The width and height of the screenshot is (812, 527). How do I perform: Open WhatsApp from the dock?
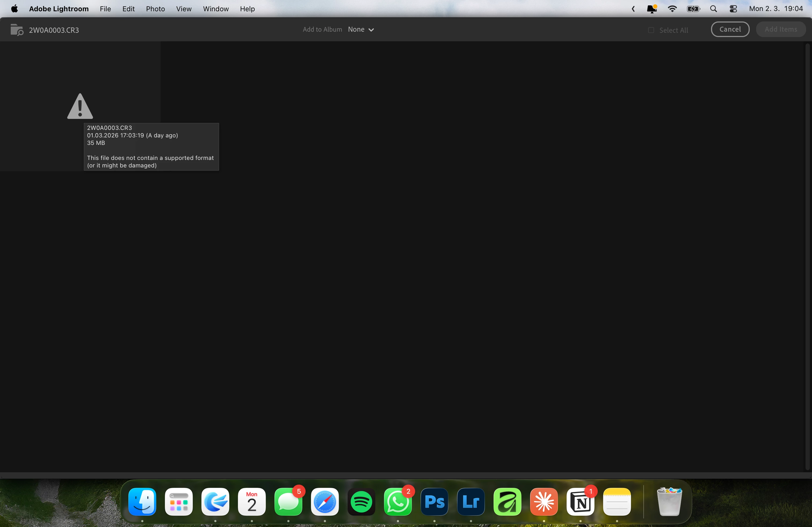click(397, 502)
